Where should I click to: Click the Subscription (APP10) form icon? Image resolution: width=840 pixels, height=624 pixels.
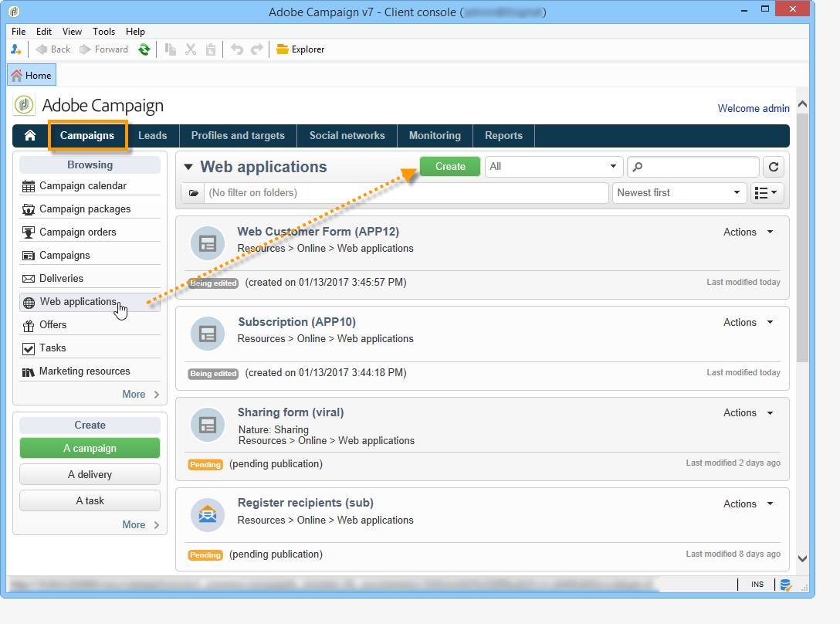click(x=208, y=334)
